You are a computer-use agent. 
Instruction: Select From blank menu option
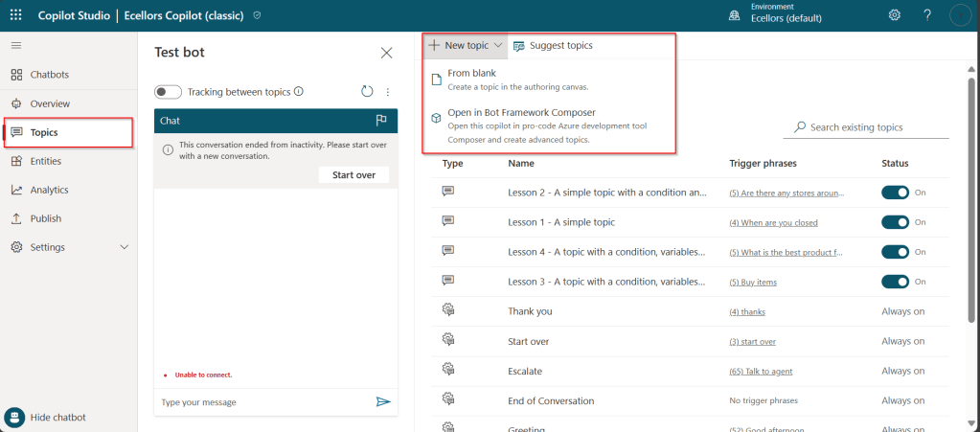click(x=471, y=73)
